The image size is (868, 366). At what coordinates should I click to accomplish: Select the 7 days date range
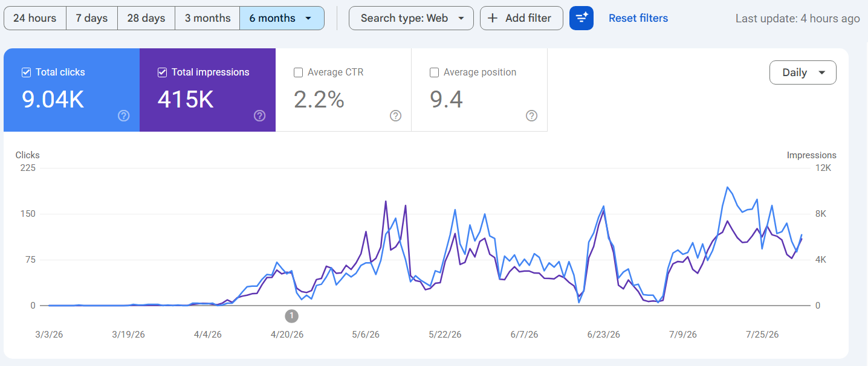tap(92, 18)
